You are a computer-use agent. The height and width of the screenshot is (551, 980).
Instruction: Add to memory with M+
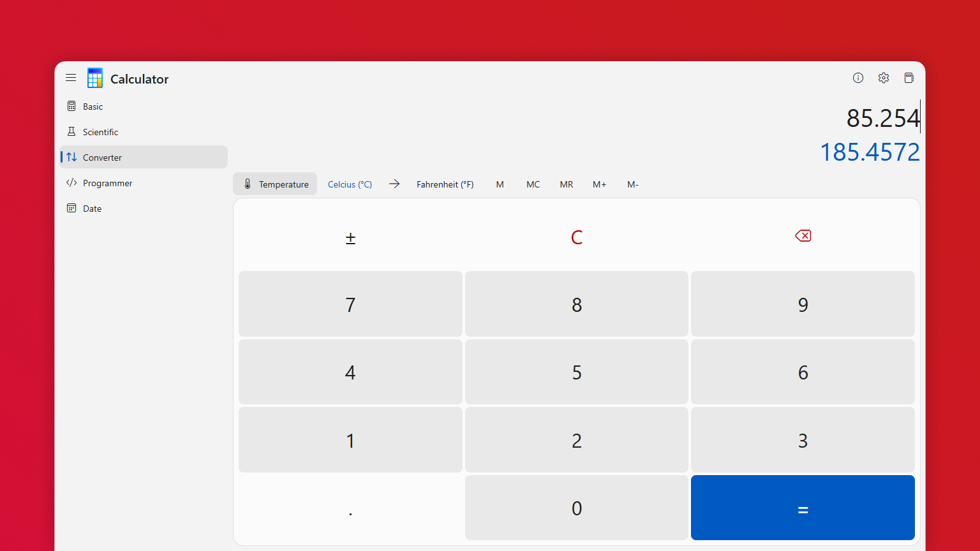(x=600, y=184)
